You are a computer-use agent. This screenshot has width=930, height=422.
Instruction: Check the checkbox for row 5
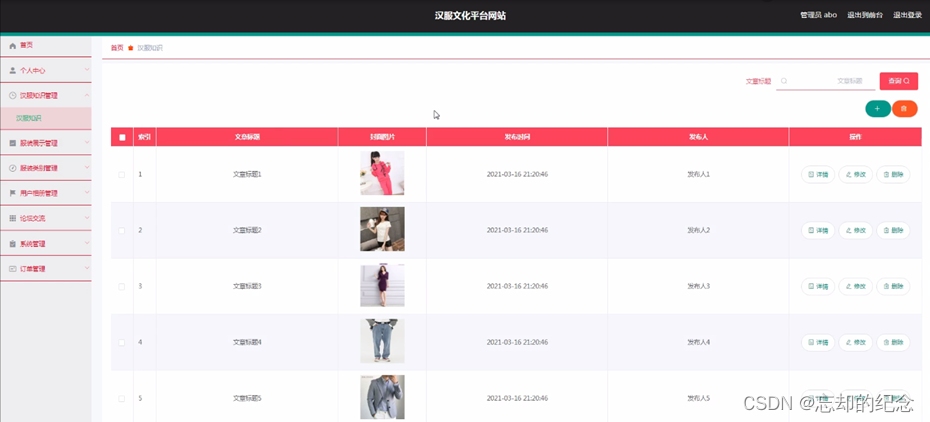pyautogui.click(x=122, y=398)
